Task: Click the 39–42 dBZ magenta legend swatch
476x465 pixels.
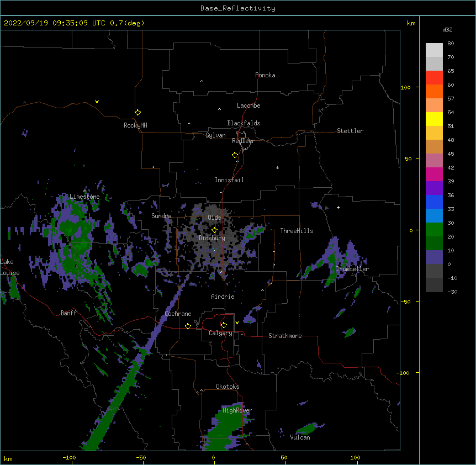Action: click(434, 174)
